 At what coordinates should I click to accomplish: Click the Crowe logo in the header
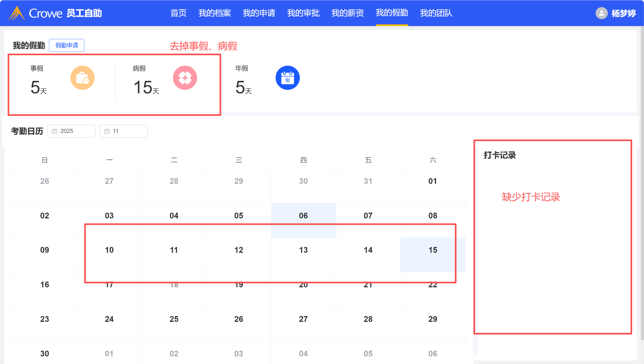pos(35,13)
